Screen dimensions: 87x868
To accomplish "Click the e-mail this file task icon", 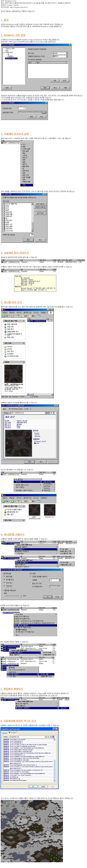I will coord(5,334).
